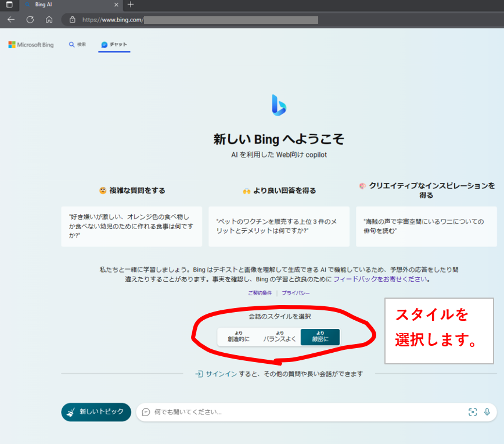
Task: Click the browser back arrow
Action: point(11,20)
